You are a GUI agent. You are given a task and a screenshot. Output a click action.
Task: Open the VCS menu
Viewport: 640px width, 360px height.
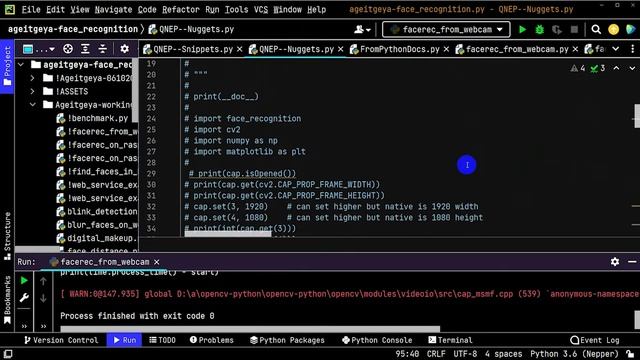[261, 9]
